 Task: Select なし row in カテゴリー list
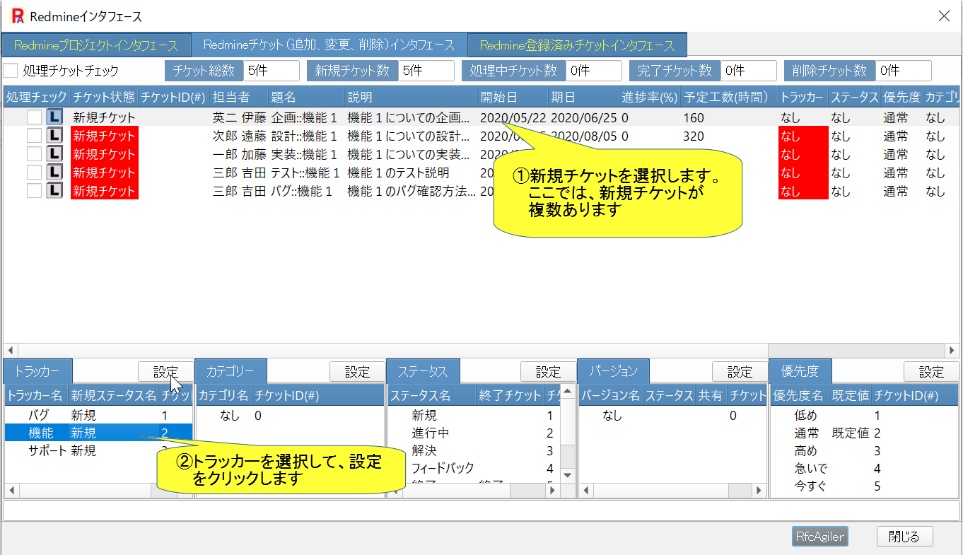click(x=289, y=415)
